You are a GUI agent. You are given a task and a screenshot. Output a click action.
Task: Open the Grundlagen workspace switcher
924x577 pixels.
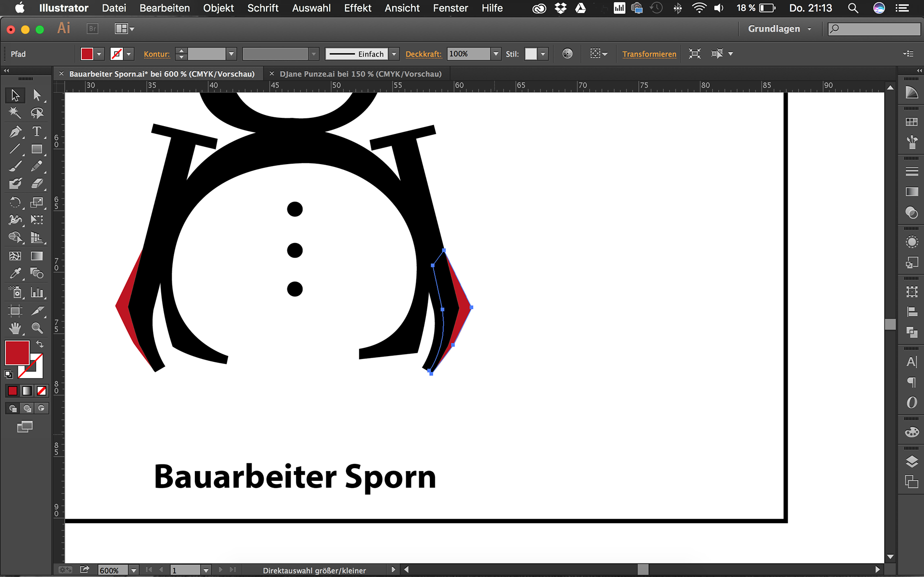click(x=780, y=29)
